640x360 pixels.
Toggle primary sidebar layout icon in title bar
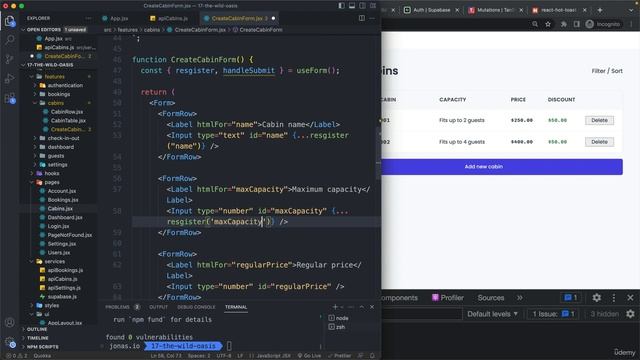pyautogui.click(x=341, y=6)
